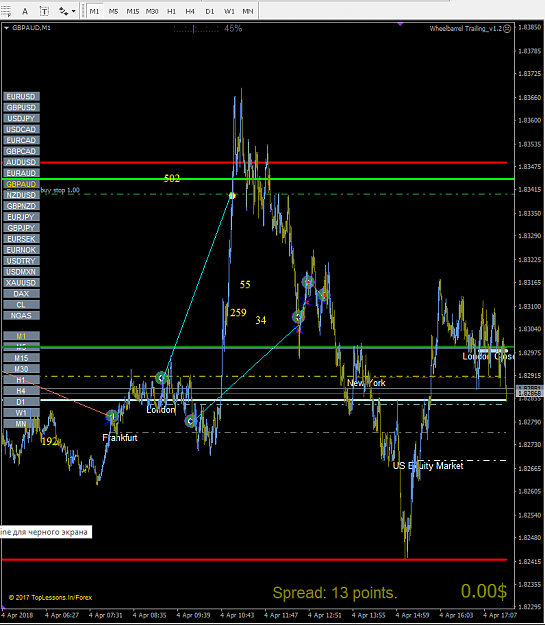Load the AUDUSD symbol button
The width and height of the screenshot is (545, 625).
[21, 162]
